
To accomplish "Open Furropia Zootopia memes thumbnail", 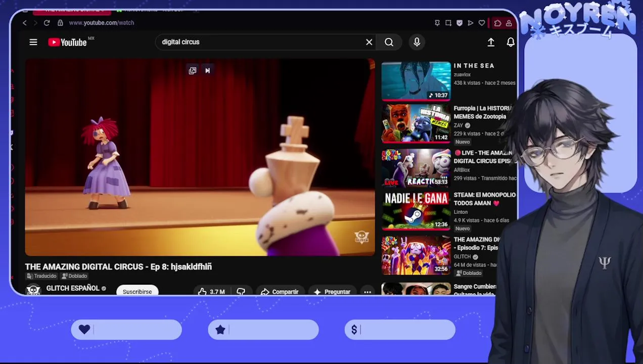I will click(416, 124).
